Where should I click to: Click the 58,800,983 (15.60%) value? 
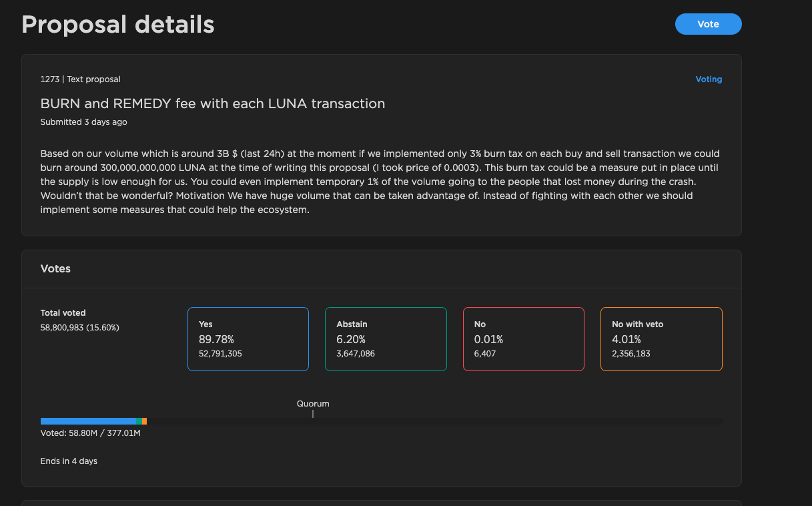80,327
